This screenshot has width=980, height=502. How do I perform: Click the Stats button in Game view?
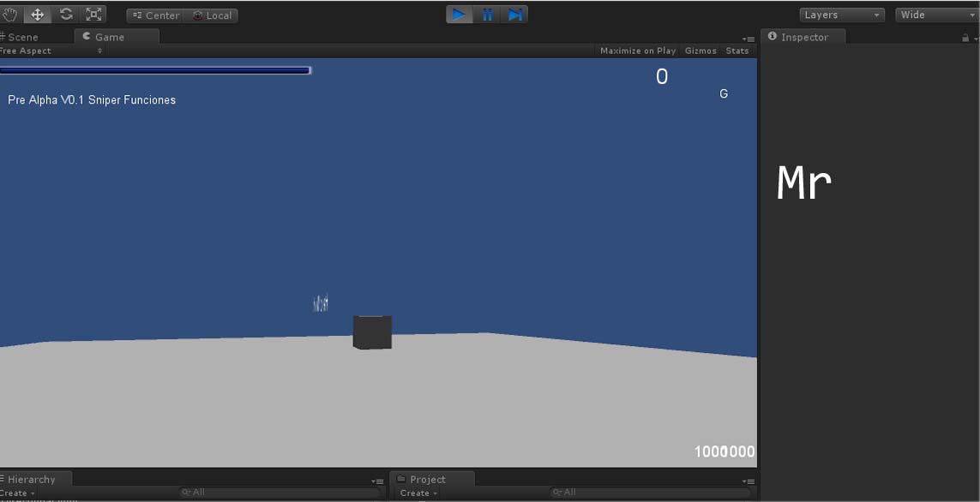click(x=737, y=51)
